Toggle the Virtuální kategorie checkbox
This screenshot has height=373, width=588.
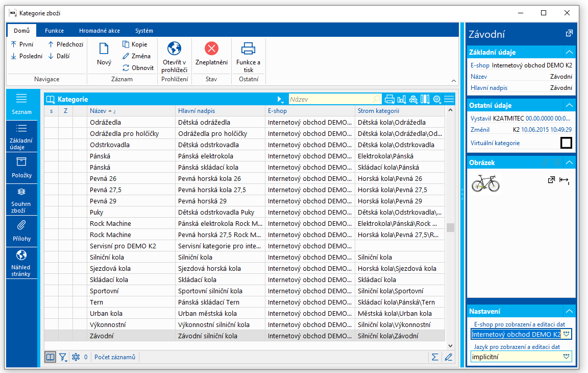[566, 143]
